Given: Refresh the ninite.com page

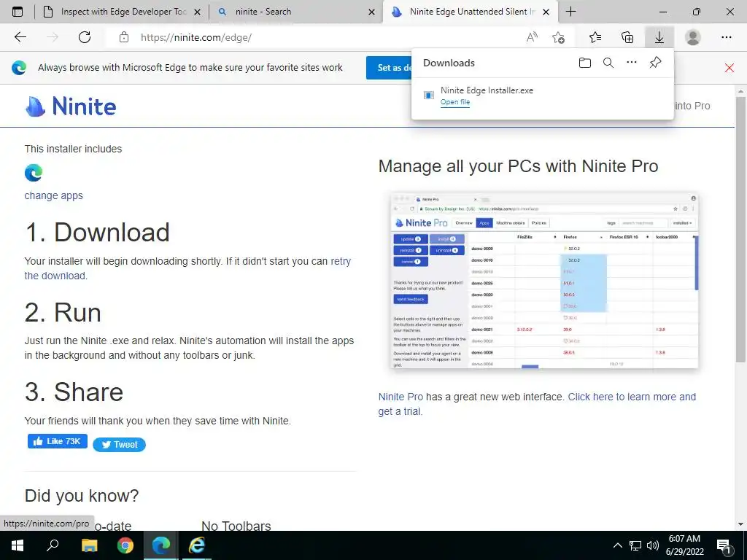Looking at the screenshot, I should click(x=85, y=37).
